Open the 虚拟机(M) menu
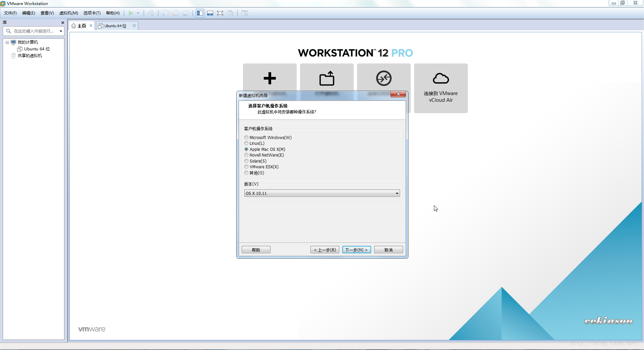The height and width of the screenshot is (350, 644). [x=69, y=13]
